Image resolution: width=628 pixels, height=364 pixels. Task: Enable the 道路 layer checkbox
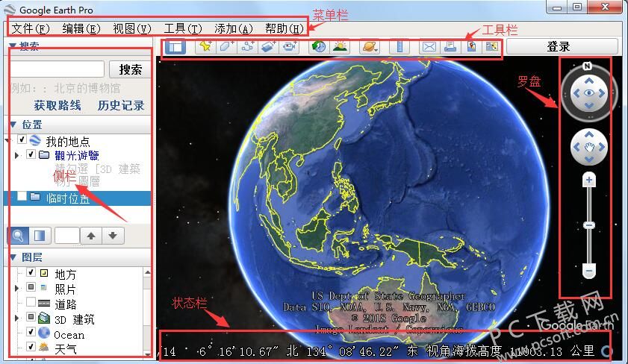pos(31,302)
